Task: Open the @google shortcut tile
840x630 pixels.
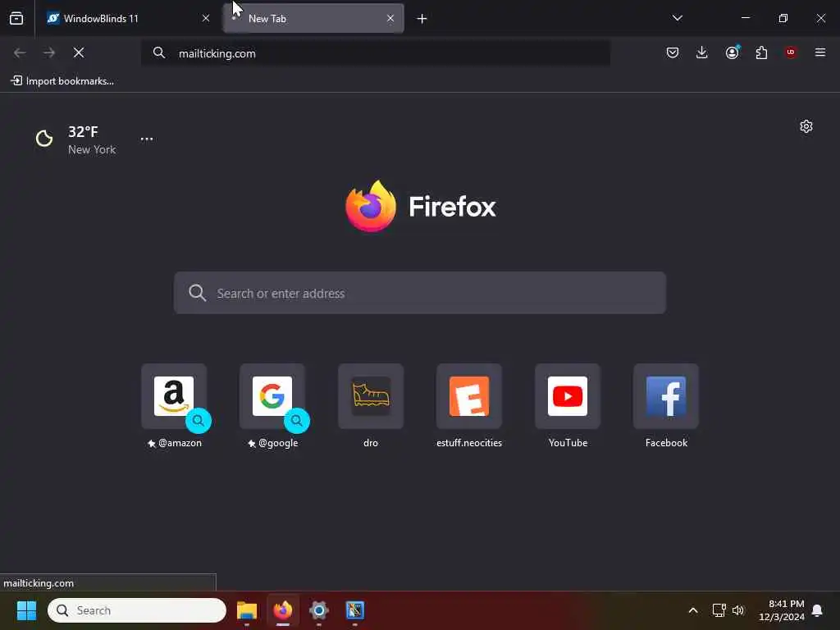Action: [x=272, y=407]
